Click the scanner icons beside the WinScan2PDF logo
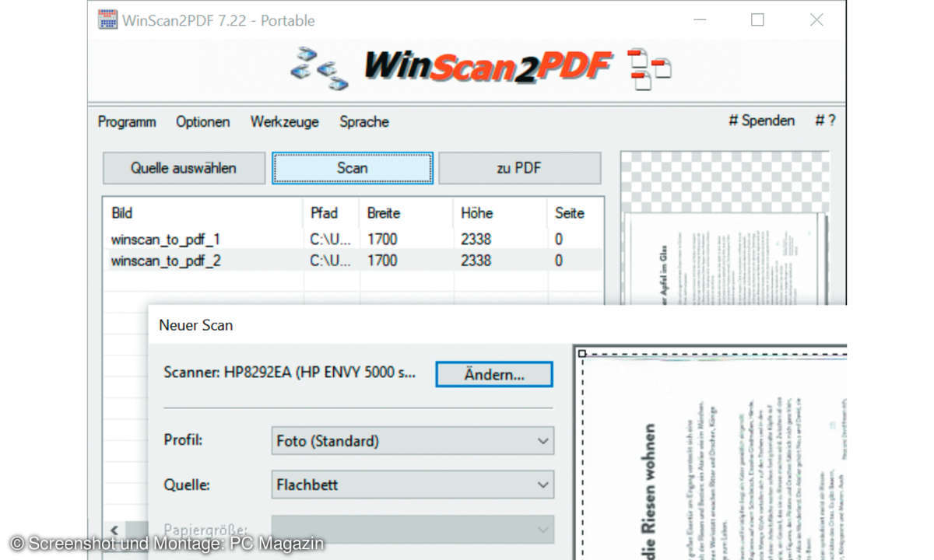This screenshot has width=934, height=560. click(x=319, y=68)
